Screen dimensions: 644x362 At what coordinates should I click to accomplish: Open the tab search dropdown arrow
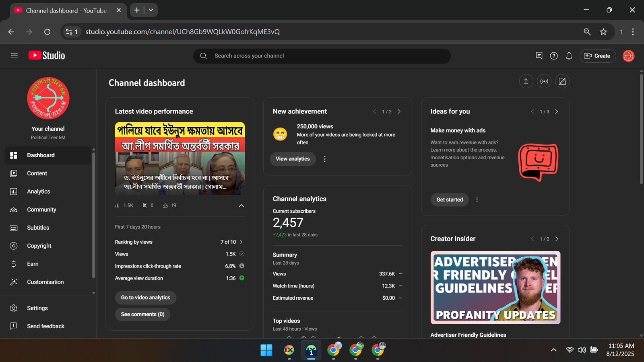[x=151, y=10]
